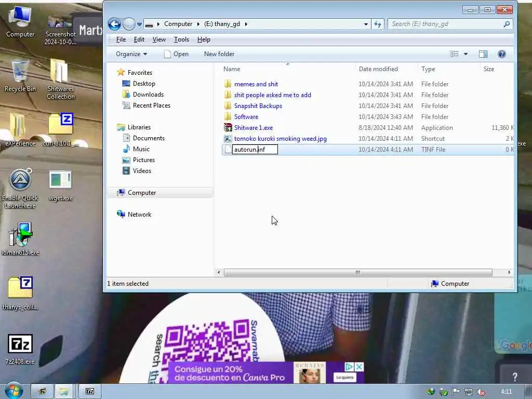Select the Software folder

[246, 117]
